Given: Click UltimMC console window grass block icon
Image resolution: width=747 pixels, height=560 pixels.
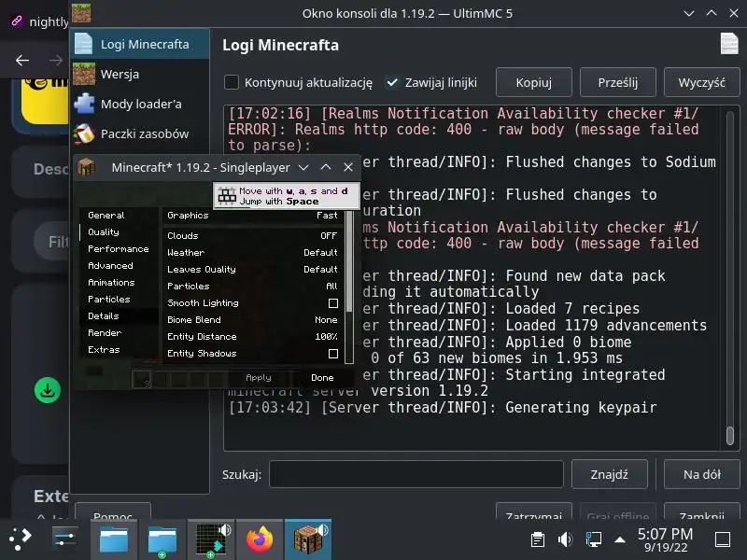Looking at the screenshot, I should click(81, 13).
